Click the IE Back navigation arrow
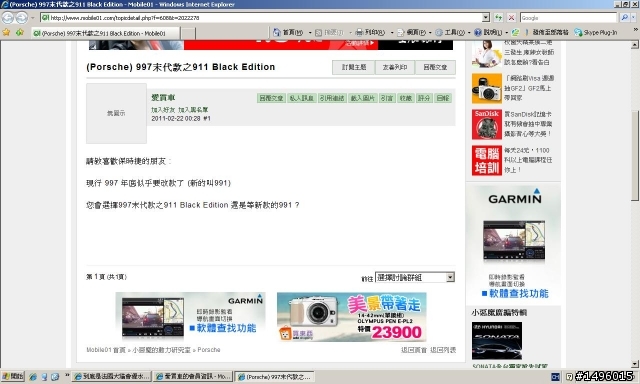The height and width of the screenshot is (384, 640). pyautogui.click(x=8, y=18)
